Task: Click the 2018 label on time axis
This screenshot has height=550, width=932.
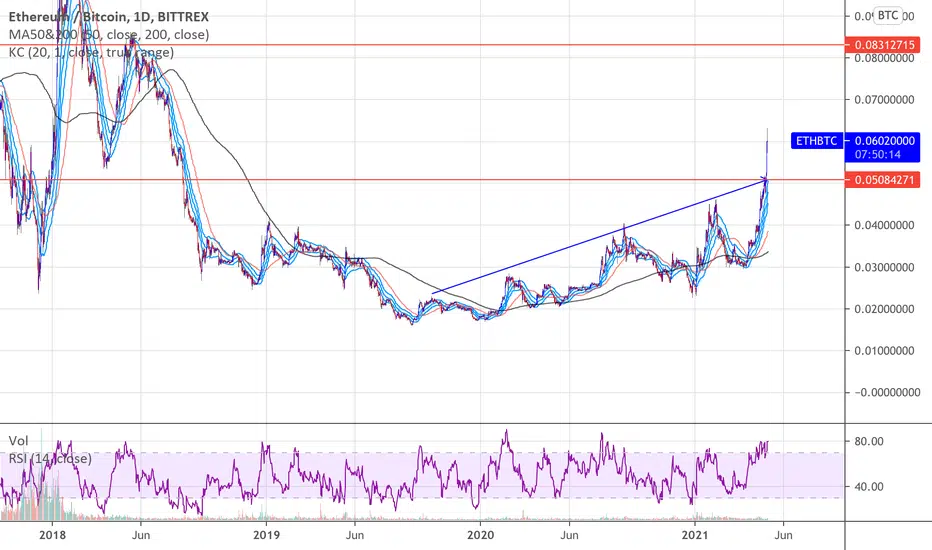Action: [52, 535]
